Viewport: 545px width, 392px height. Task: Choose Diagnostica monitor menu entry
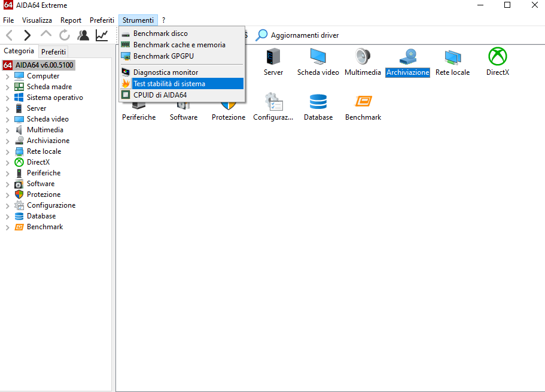(x=182, y=72)
